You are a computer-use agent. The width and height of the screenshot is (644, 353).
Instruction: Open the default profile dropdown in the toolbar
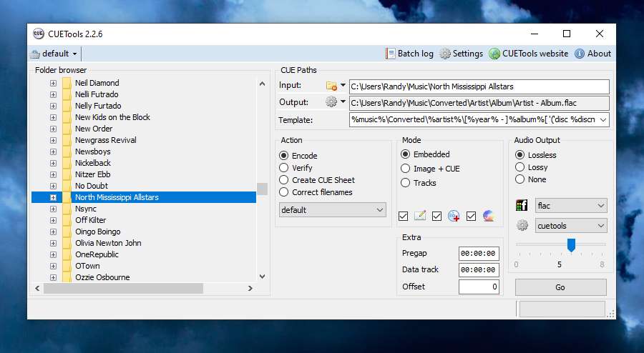pyautogui.click(x=54, y=54)
